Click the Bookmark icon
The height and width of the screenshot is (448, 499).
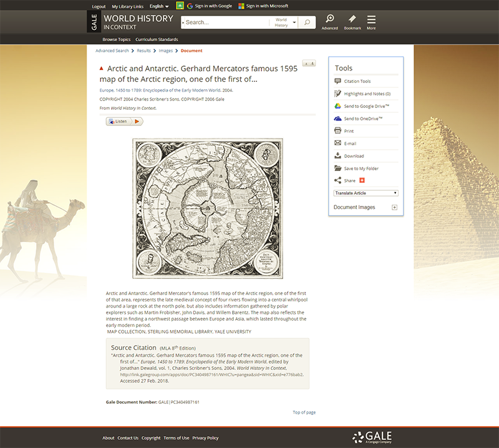tap(352, 22)
